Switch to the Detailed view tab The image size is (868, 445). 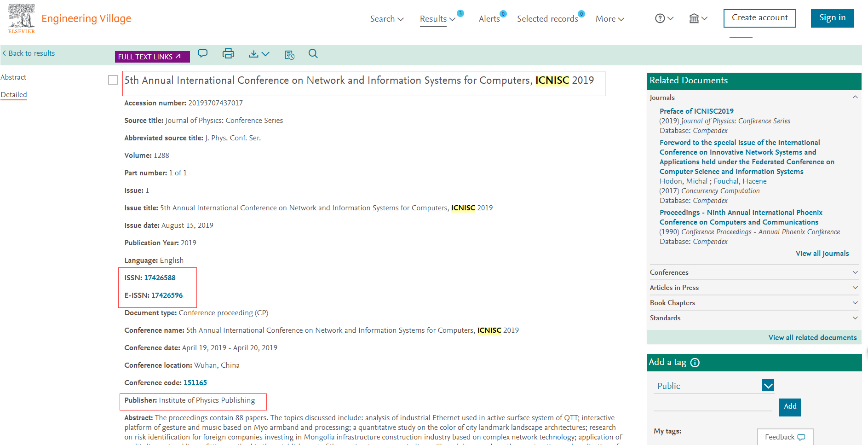14,95
